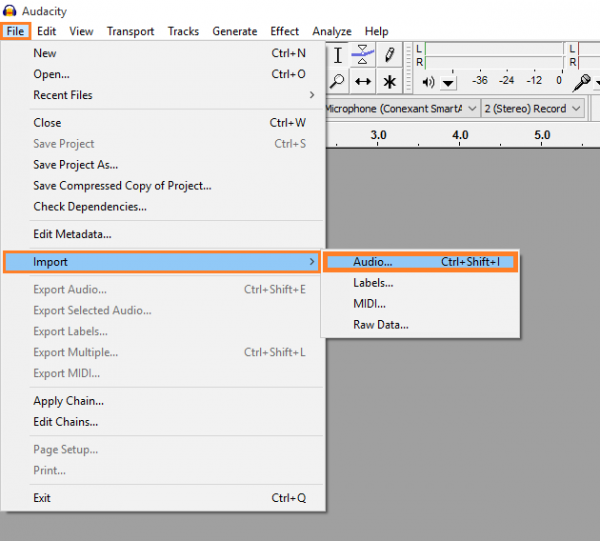The width and height of the screenshot is (600, 541).
Task: Select the Multi-Tool asterisk icon
Action: (389, 81)
